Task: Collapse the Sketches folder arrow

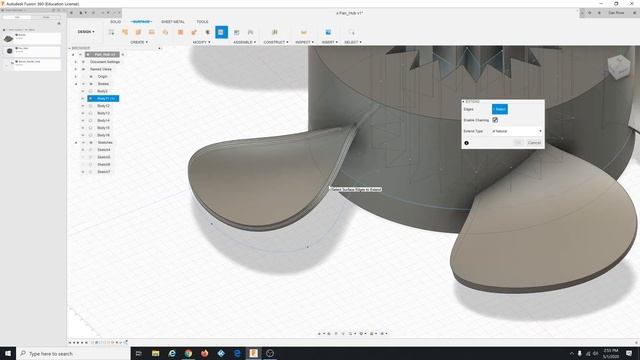Action: tap(76, 142)
